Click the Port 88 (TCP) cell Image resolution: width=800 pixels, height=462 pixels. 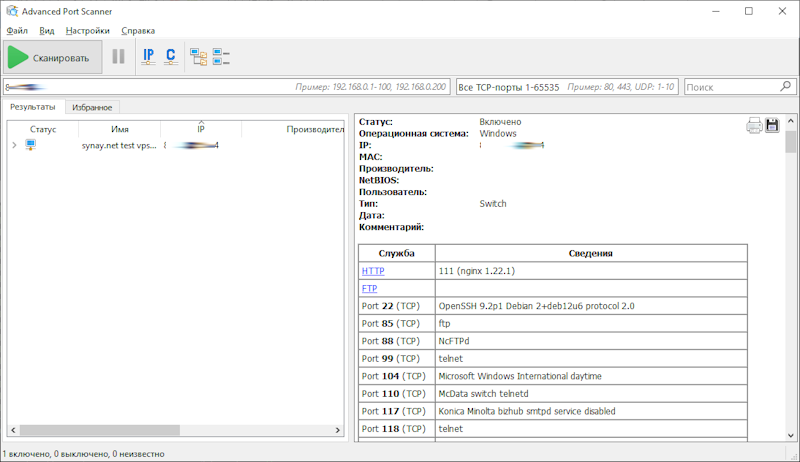coord(396,341)
